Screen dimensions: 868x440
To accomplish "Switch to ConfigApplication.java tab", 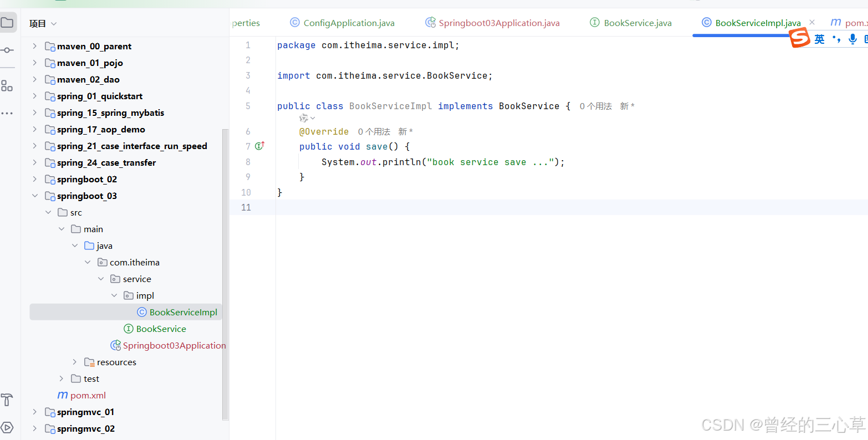I will [x=343, y=23].
